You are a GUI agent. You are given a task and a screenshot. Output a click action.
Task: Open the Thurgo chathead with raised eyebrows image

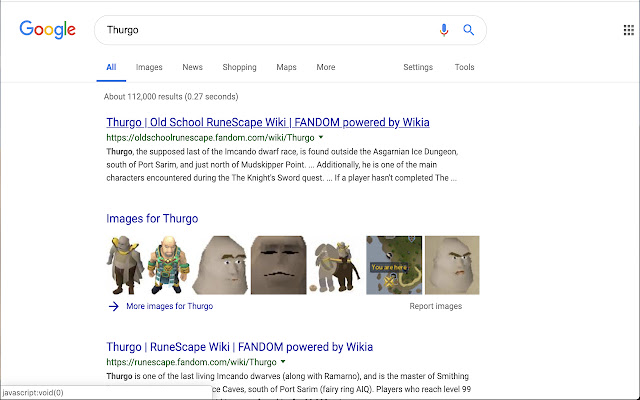tap(220, 265)
